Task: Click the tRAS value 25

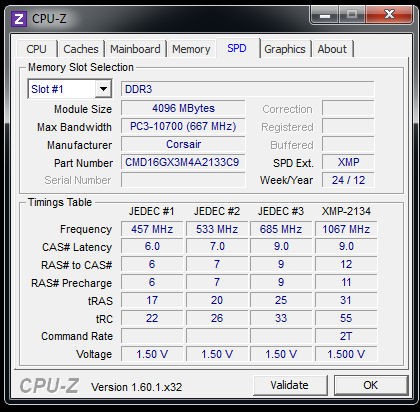Action: (x=281, y=300)
